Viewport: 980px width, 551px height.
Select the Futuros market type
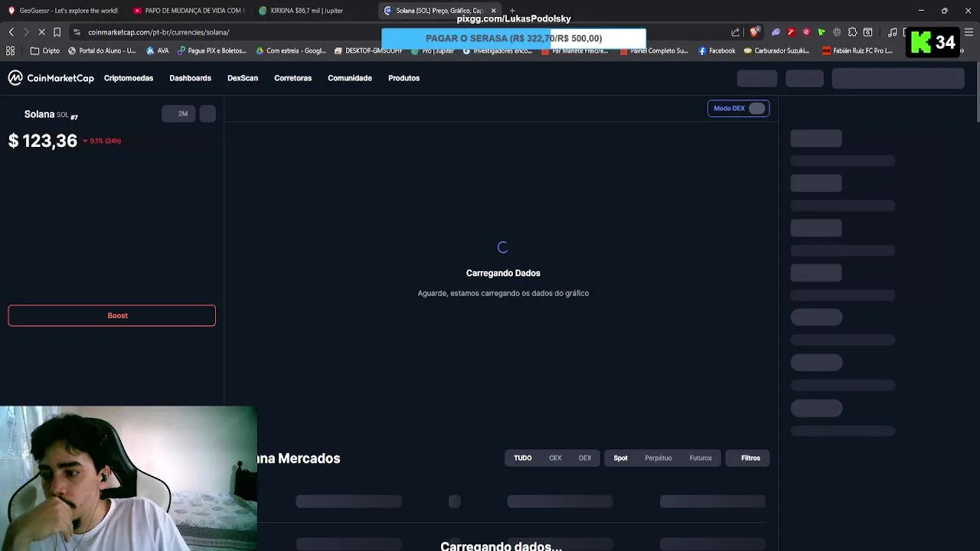701,458
